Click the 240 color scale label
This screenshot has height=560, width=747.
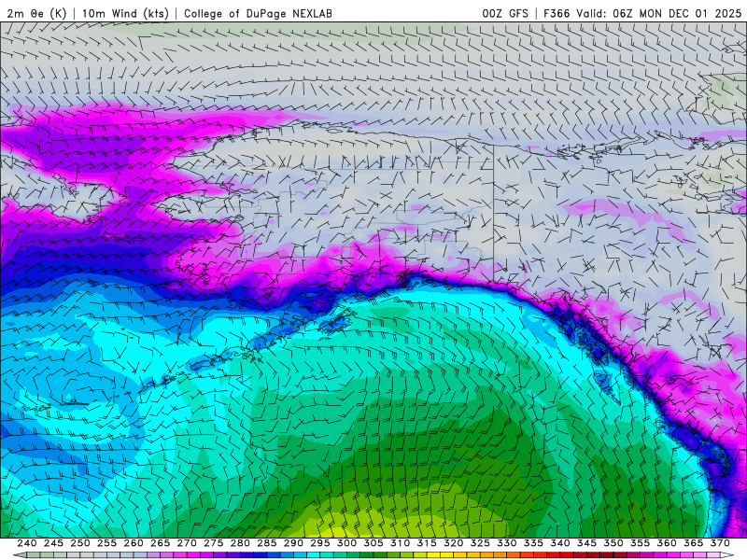(27, 543)
